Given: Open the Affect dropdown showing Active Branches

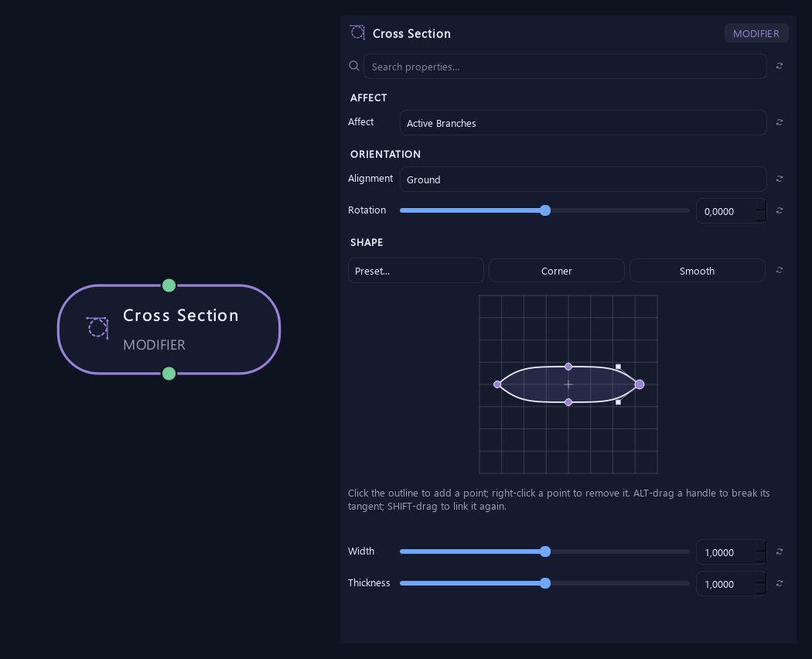Looking at the screenshot, I should tap(583, 123).
